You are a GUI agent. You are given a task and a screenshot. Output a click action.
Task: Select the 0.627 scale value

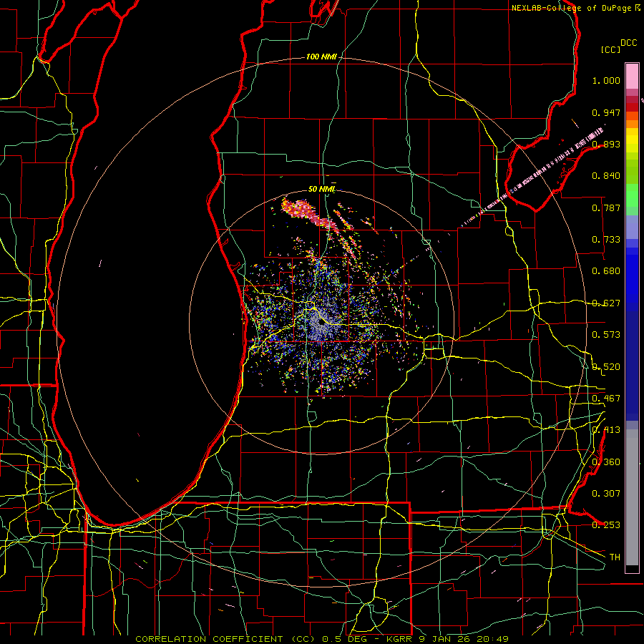[606, 303]
